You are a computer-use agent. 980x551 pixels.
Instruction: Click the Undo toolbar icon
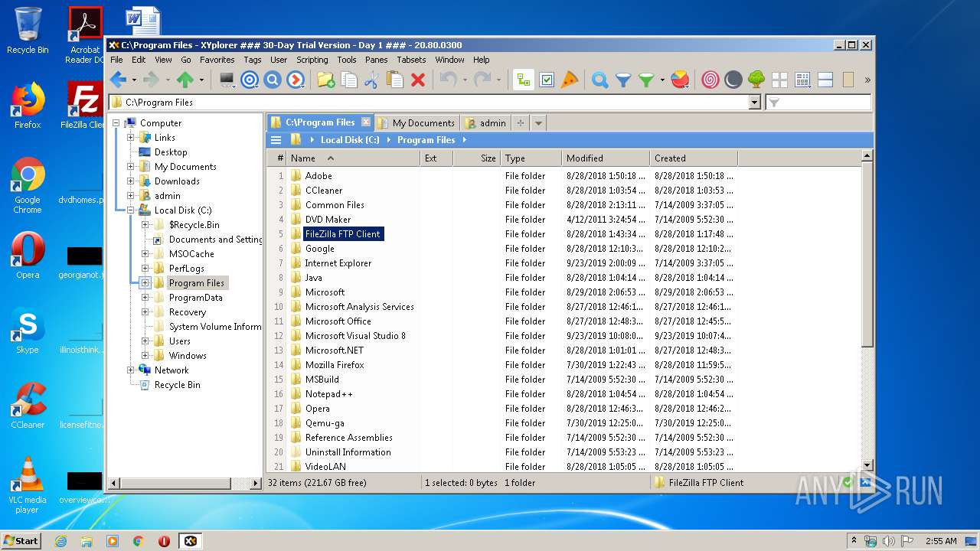[449, 80]
